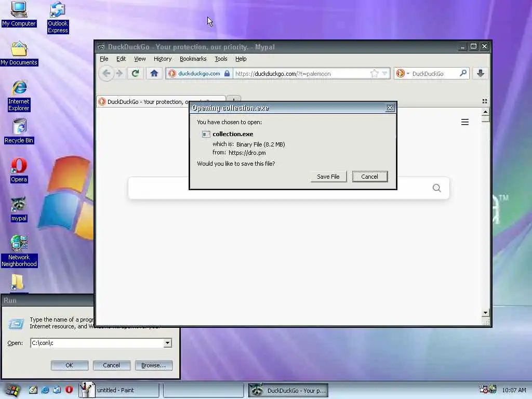Image resolution: width=532 pixels, height=399 pixels.
Task: Click the Run dialog Open text field
Action: coord(97,343)
